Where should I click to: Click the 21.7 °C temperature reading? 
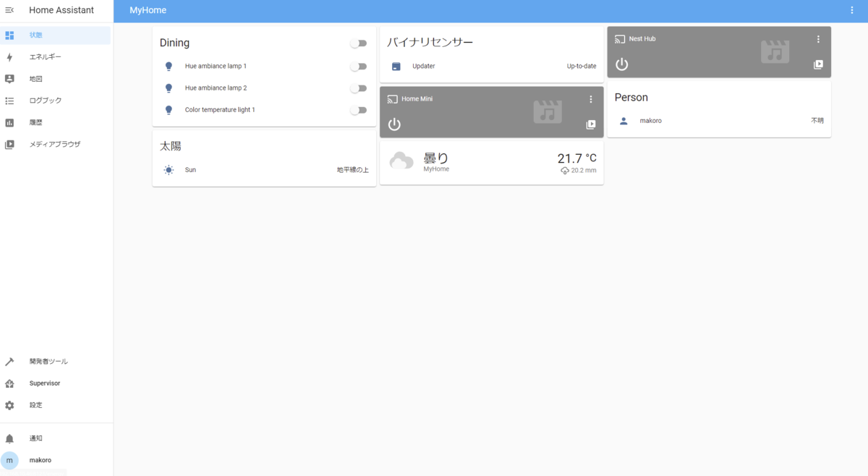(577, 158)
